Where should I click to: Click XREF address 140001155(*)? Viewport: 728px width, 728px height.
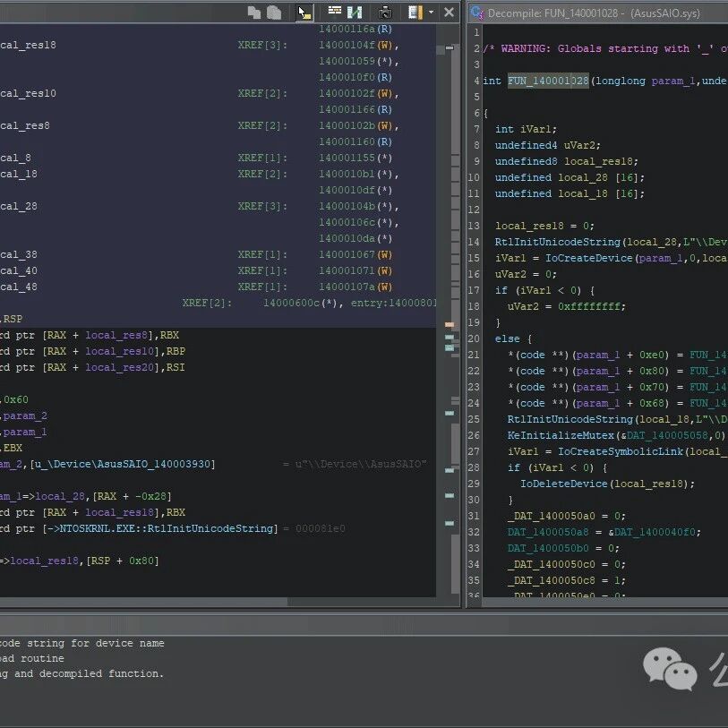coord(355,158)
